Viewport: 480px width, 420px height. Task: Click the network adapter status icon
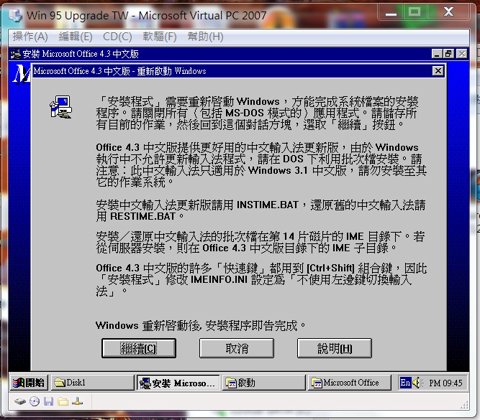click(x=78, y=402)
